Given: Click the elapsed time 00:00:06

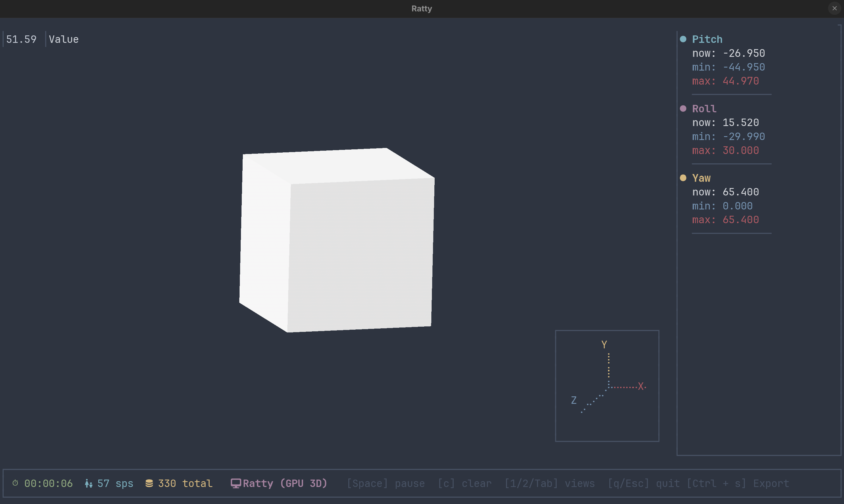Looking at the screenshot, I should coord(48,483).
